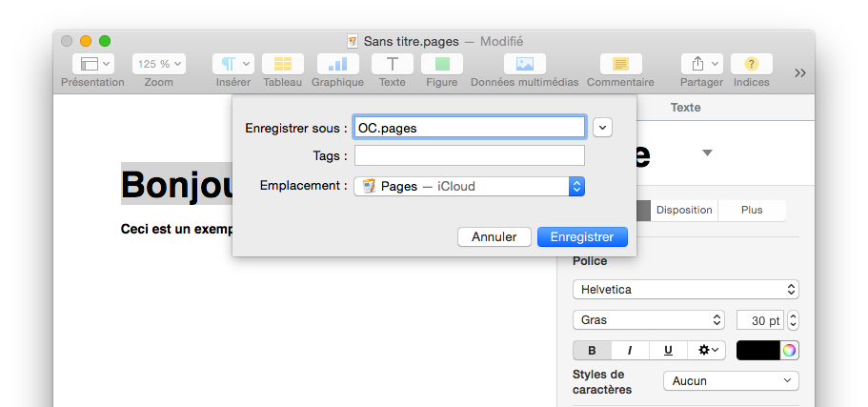The image size is (868, 407).
Task: Insert a text box with Texte icon
Action: (x=392, y=64)
